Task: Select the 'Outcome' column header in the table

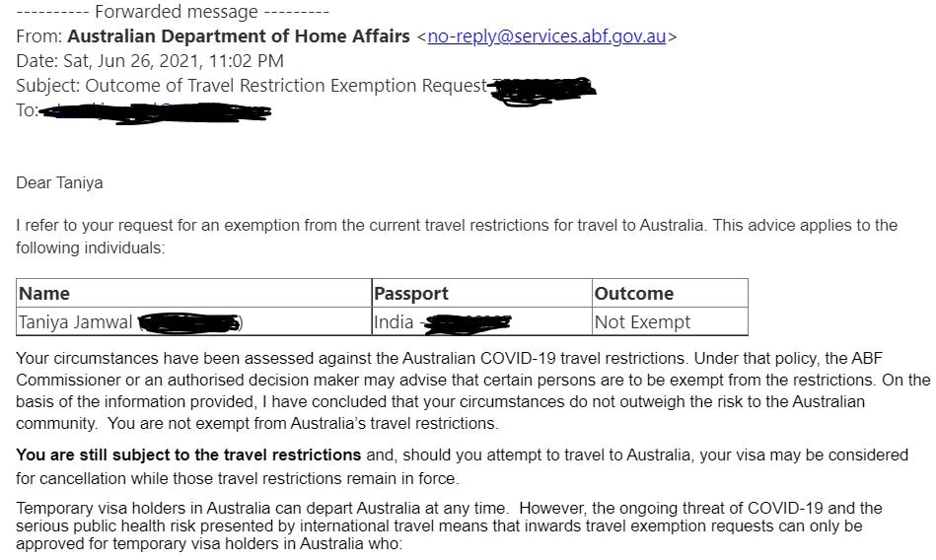Action: click(x=634, y=294)
